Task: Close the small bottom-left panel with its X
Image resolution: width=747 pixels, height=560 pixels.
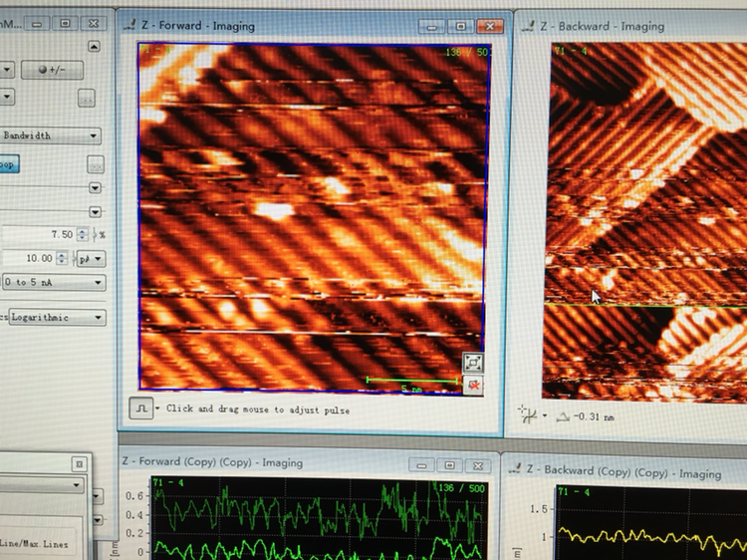Action: pos(79,464)
